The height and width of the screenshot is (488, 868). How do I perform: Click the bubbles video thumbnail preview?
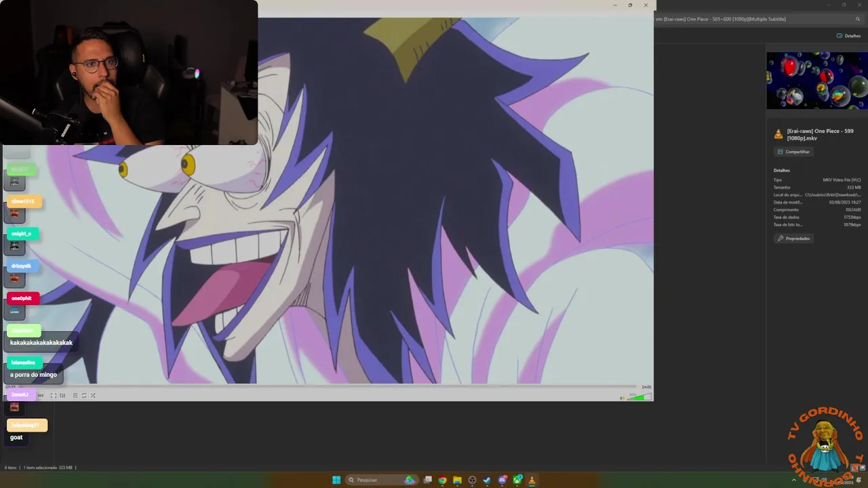[x=817, y=81]
